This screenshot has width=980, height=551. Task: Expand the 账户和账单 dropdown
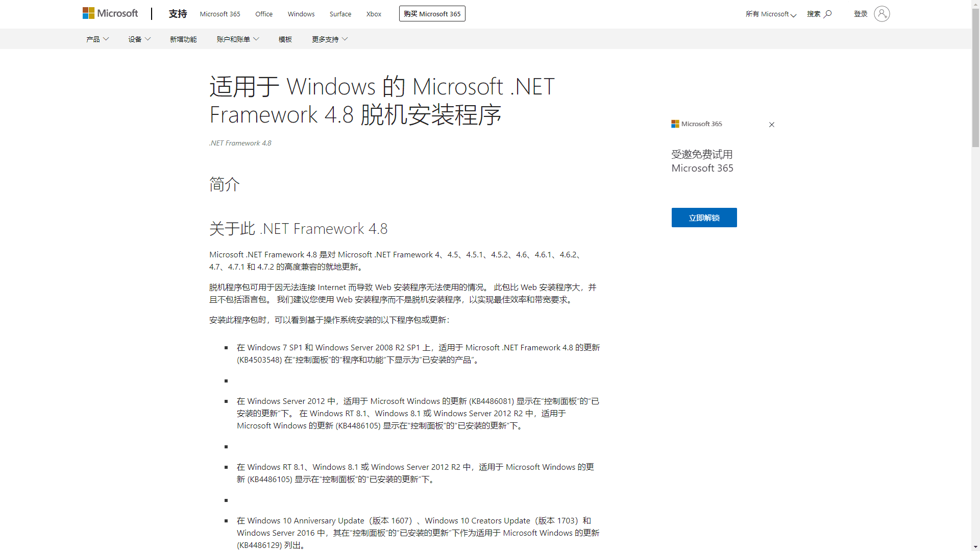click(x=238, y=39)
